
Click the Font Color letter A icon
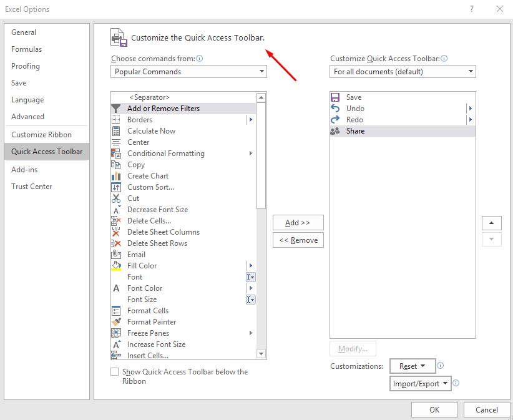[116, 288]
